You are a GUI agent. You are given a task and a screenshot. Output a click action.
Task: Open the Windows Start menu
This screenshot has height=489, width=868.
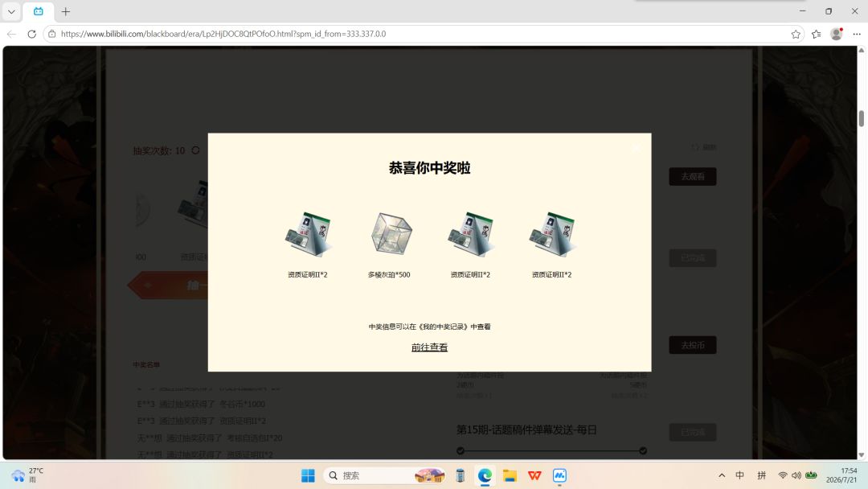(308, 475)
